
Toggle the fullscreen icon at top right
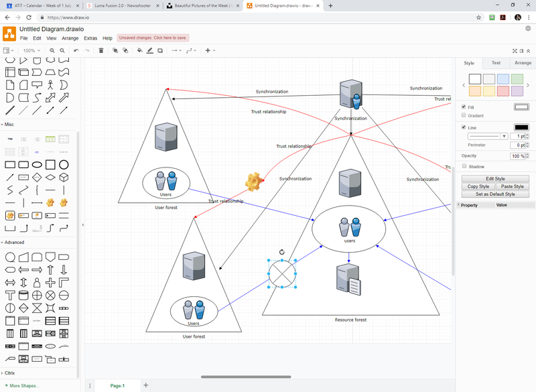515,51
